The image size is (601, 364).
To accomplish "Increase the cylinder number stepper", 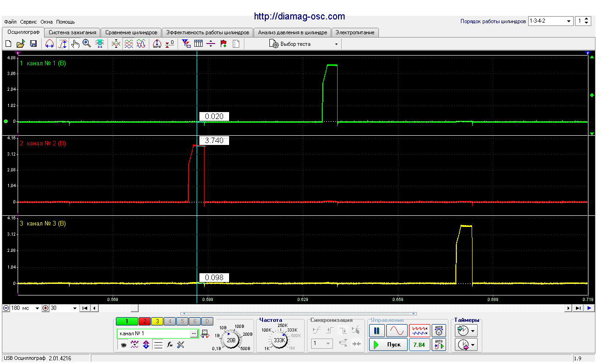I will click(587, 19).
